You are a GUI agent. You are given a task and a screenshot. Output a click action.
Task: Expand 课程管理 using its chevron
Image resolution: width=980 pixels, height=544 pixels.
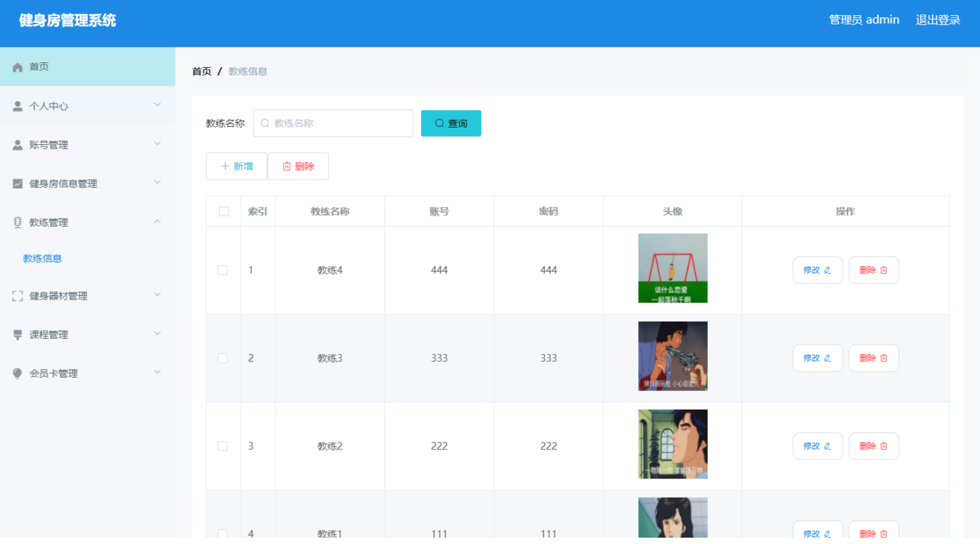157,333
